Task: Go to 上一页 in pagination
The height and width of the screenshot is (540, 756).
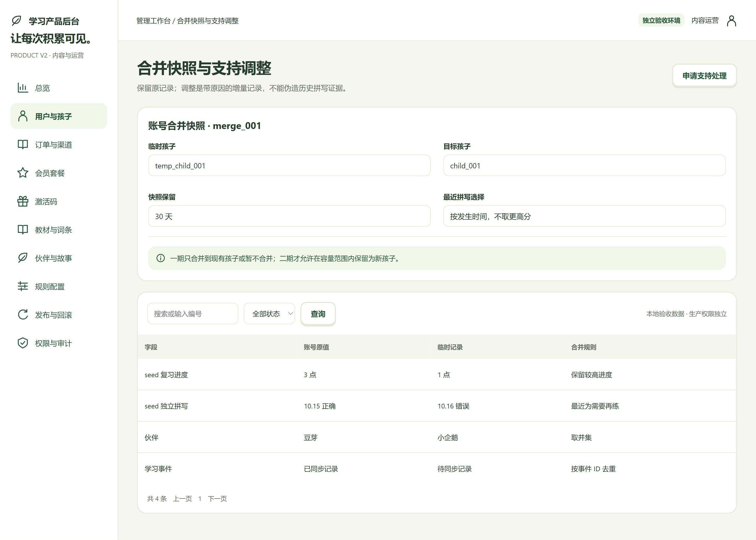Action: 182,499
